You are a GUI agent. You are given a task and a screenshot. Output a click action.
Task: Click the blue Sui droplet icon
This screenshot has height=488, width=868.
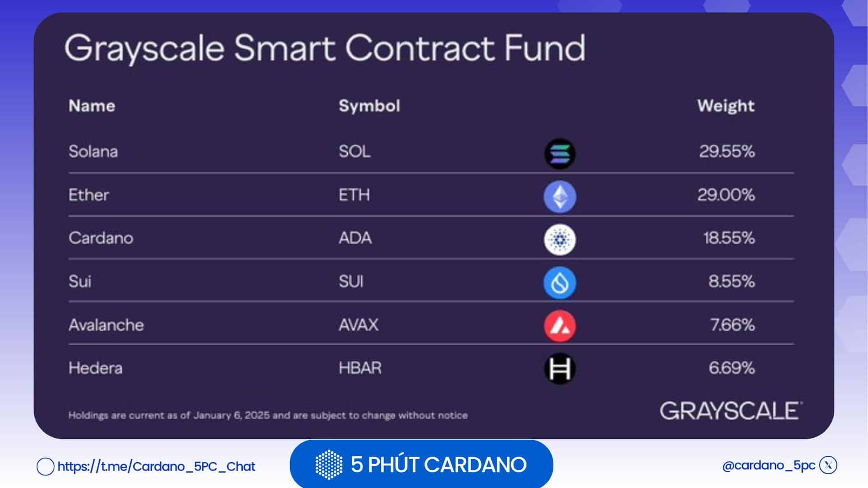[x=560, y=283]
